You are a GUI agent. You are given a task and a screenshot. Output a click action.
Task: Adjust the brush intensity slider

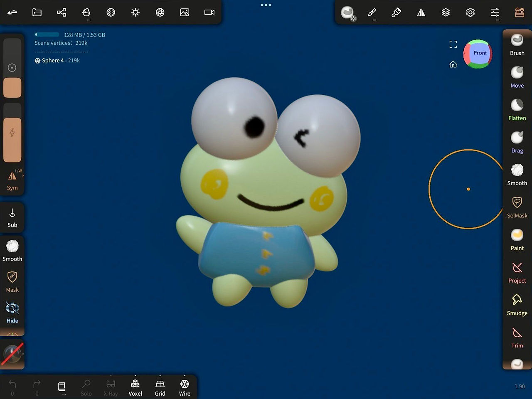coord(12,133)
